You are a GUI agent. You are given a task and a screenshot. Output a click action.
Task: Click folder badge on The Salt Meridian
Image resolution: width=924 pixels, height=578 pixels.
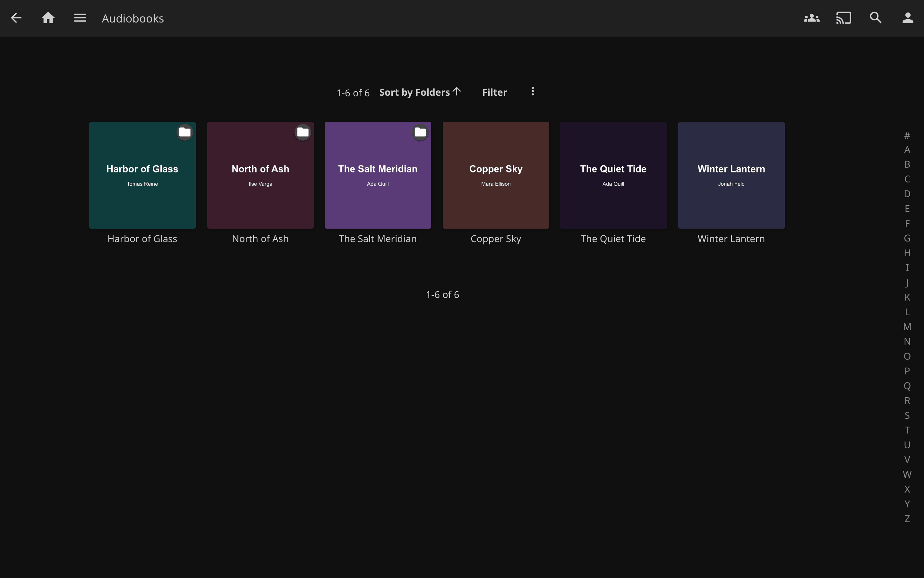point(420,132)
